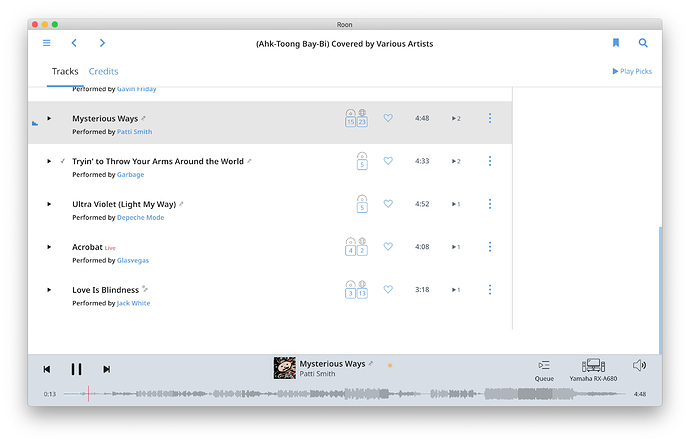Favorite Tryin' to Throw Your Arms heart
Image resolution: width=690 pixels, height=443 pixels.
388,161
